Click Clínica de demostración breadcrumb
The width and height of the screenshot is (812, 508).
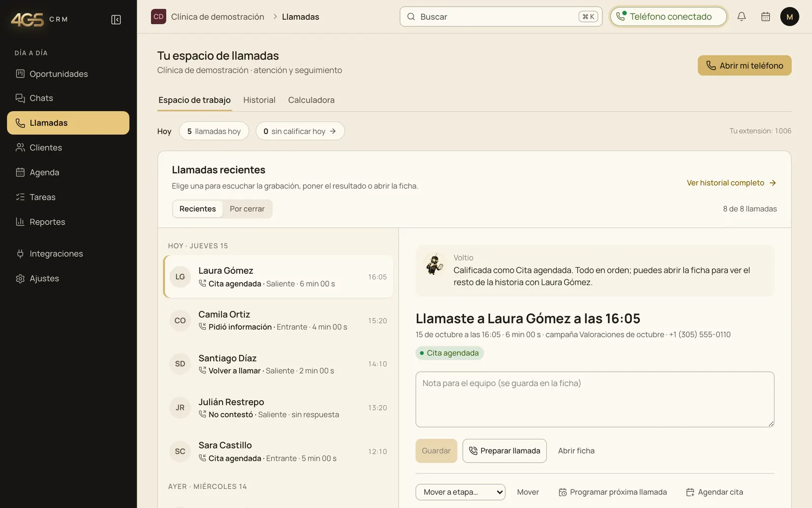point(218,17)
